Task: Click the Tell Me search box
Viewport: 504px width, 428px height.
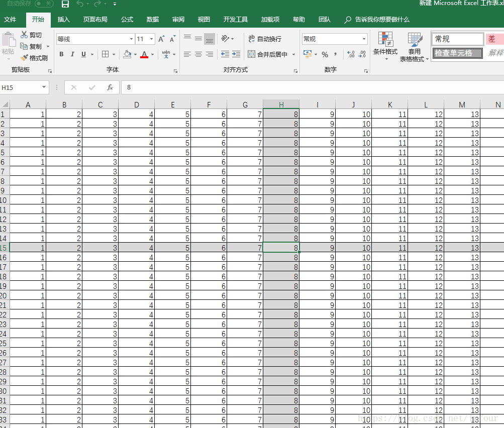Action: click(x=377, y=20)
